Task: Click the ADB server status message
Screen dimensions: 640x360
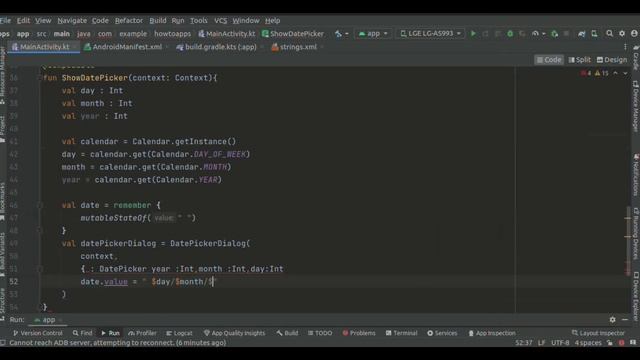Action: pos(118,343)
